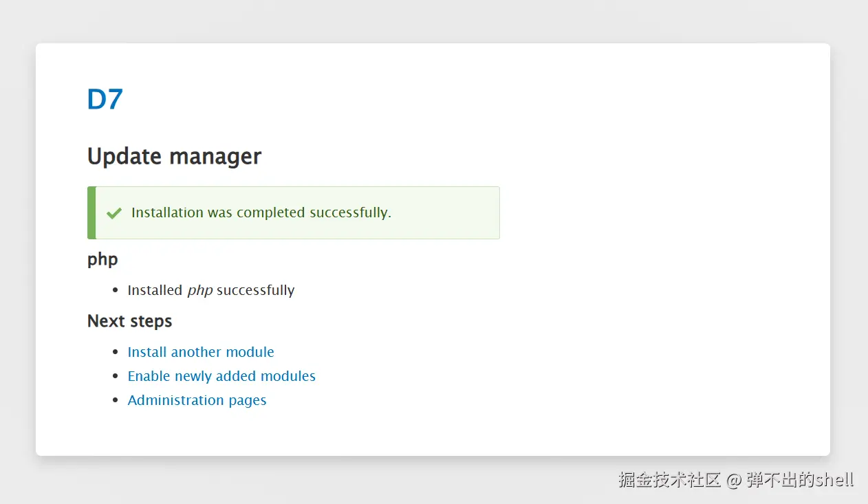
Task: Click the D7 site title link
Action: point(105,100)
